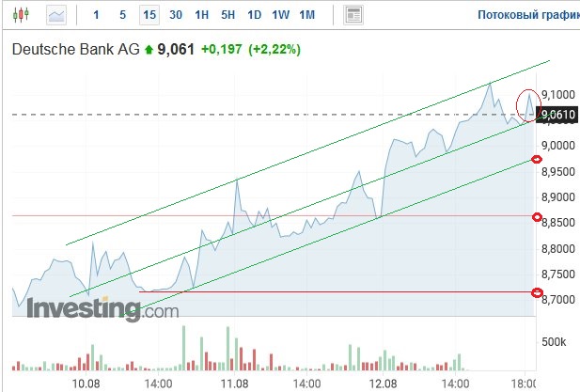The image size is (580, 392).
Task: Click the 500k volume axis label
Action: (x=554, y=341)
